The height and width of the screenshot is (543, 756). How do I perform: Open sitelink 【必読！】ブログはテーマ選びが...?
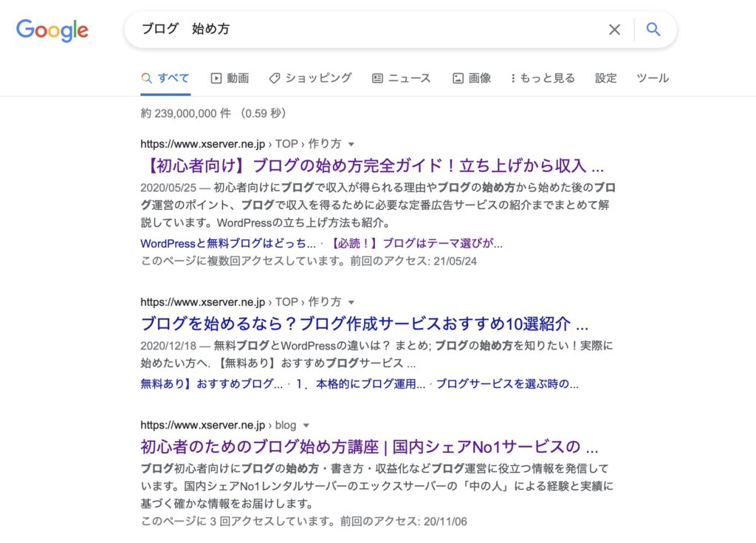pos(415,244)
